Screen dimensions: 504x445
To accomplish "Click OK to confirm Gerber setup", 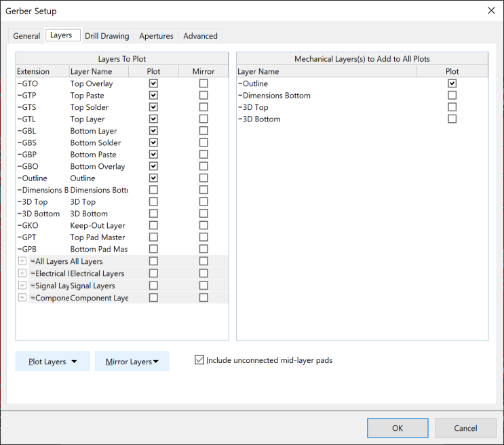I will pos(398,428).
